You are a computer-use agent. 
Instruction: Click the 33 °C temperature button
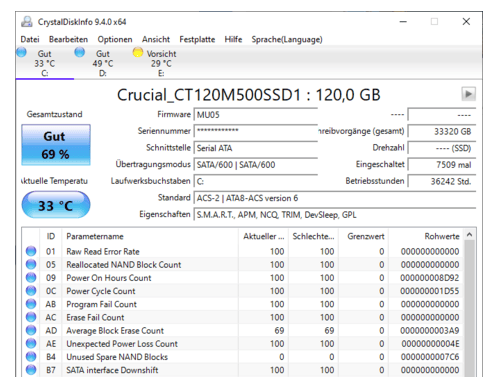(56, 205)
